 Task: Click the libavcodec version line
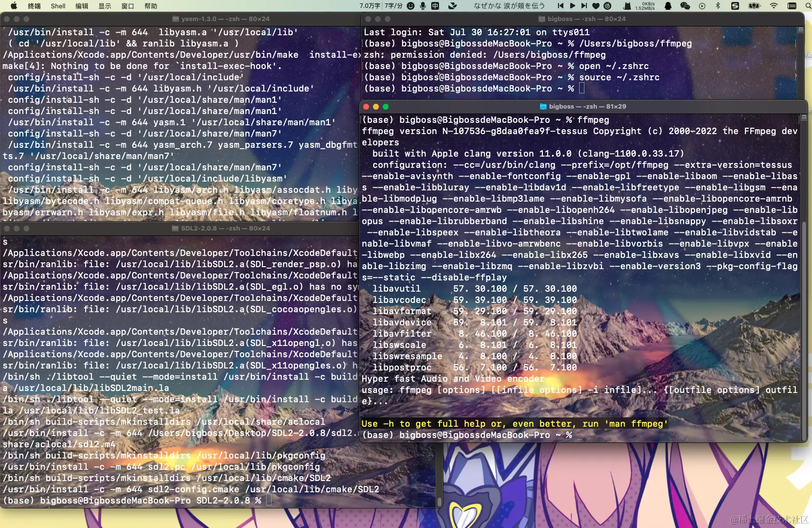click(474, 300)
